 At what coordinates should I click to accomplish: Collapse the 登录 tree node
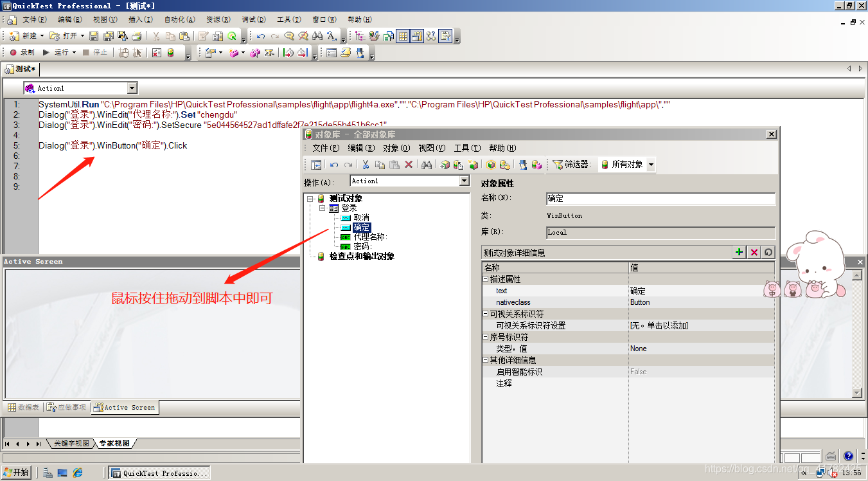pos(322,208)
